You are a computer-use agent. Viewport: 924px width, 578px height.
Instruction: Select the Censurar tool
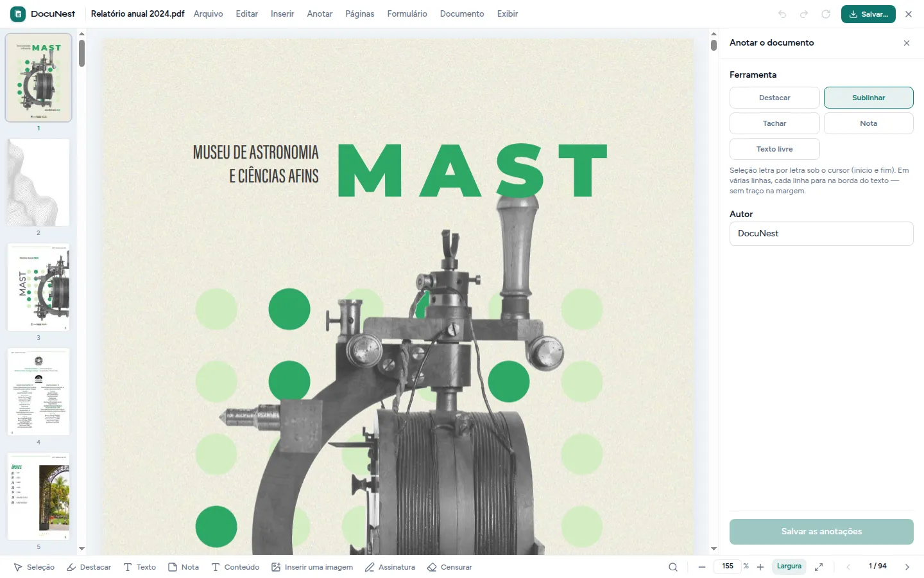[450, 567]
